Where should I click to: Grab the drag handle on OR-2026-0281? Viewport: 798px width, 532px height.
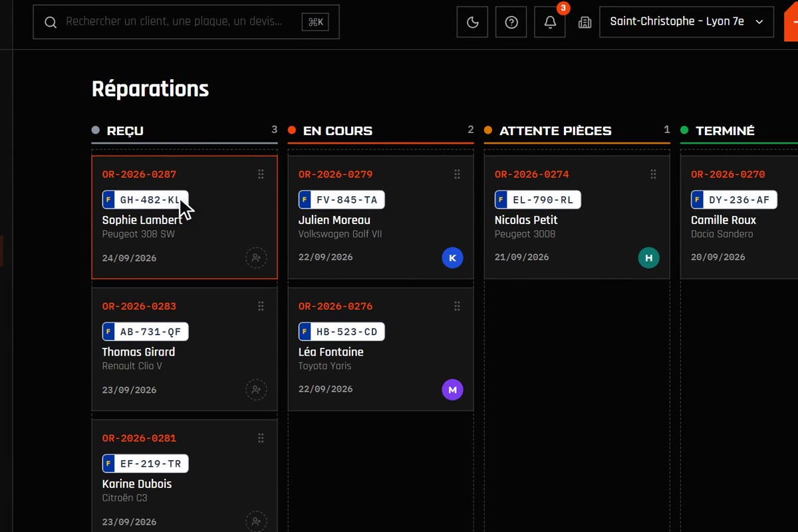tap(261, 438)
